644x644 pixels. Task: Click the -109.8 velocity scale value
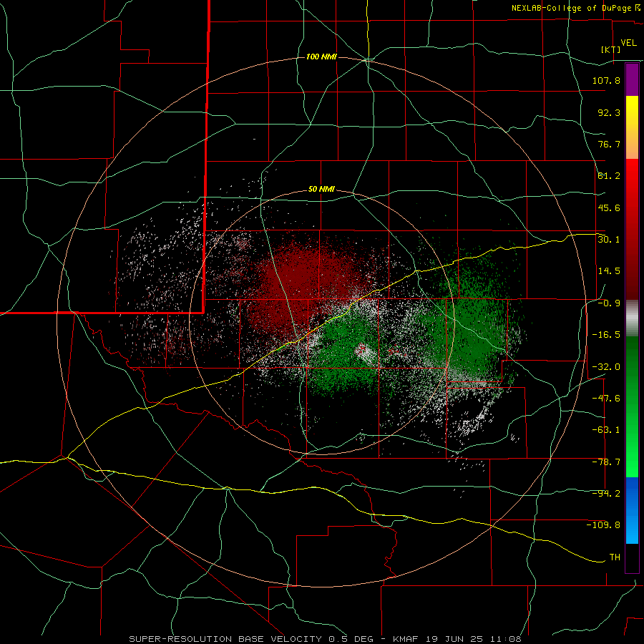[x=603, y=525]
